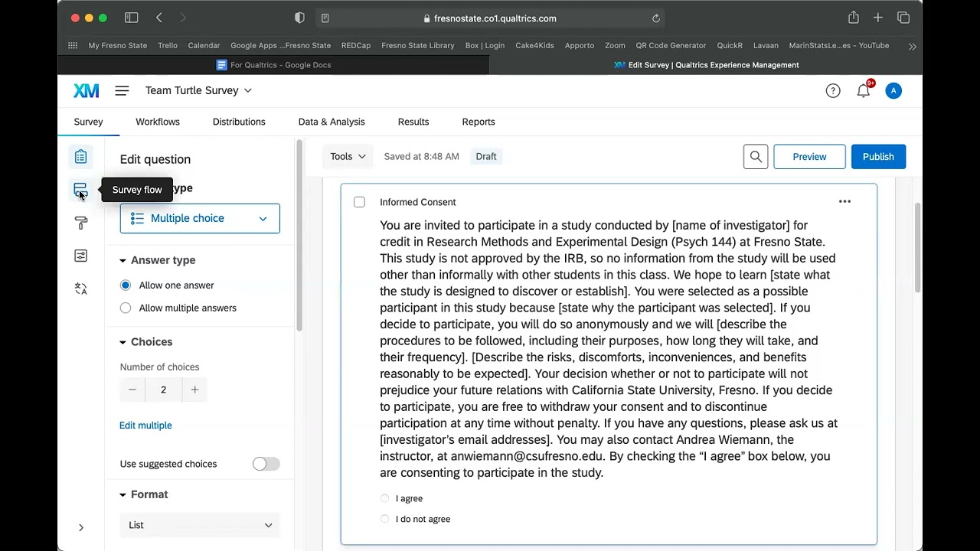The image size is (980, 551).
Task: Open the Builder icon in left rail
Action: [x=80, y=157]
